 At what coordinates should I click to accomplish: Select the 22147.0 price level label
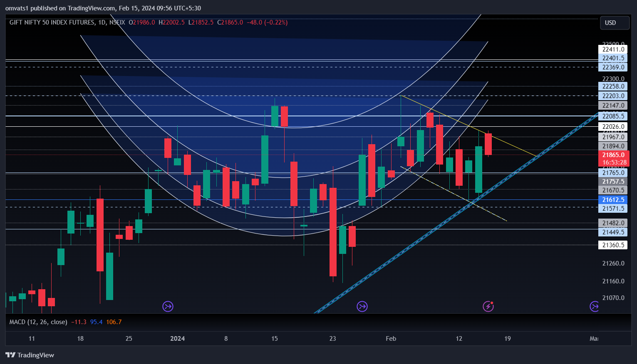(x=613, y=106)
